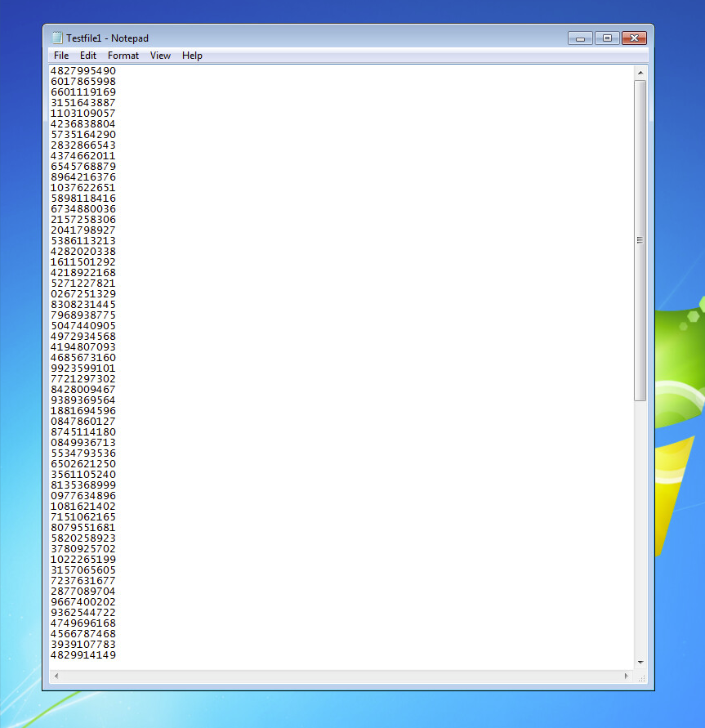Viewport: 705px width, 728px height.
Task: Maximize the Notepad window
Action: coord(606,38)
